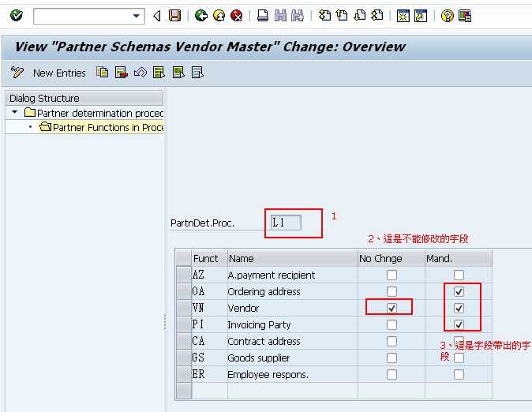Check No Chnge for Contract address

(392, 341)
